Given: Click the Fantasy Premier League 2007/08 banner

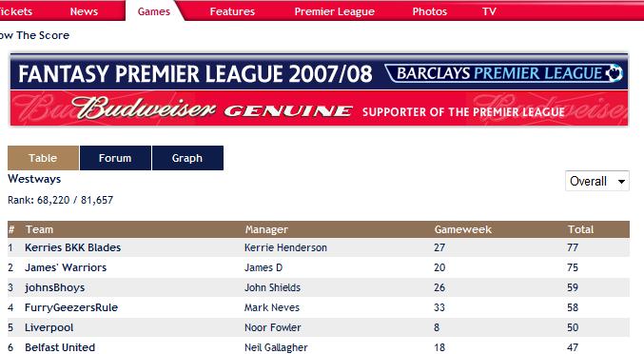Looking at the screenshot, I should point(319,72).
